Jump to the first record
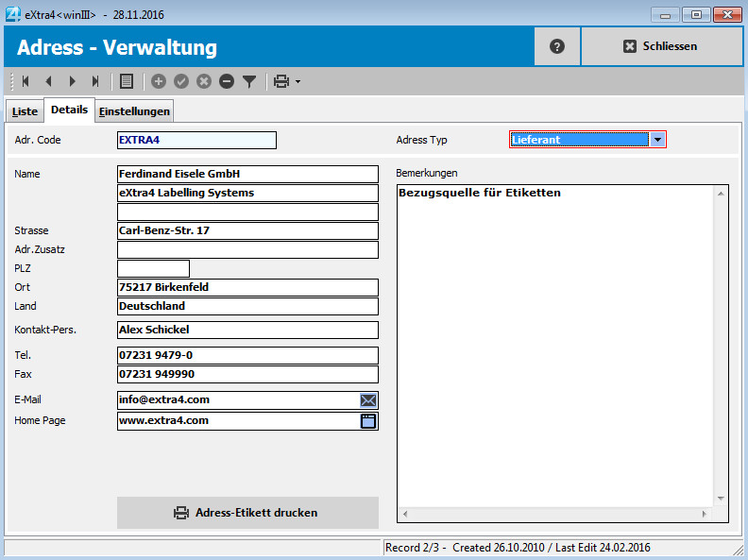Screen dimensions: 748x560 25,81
